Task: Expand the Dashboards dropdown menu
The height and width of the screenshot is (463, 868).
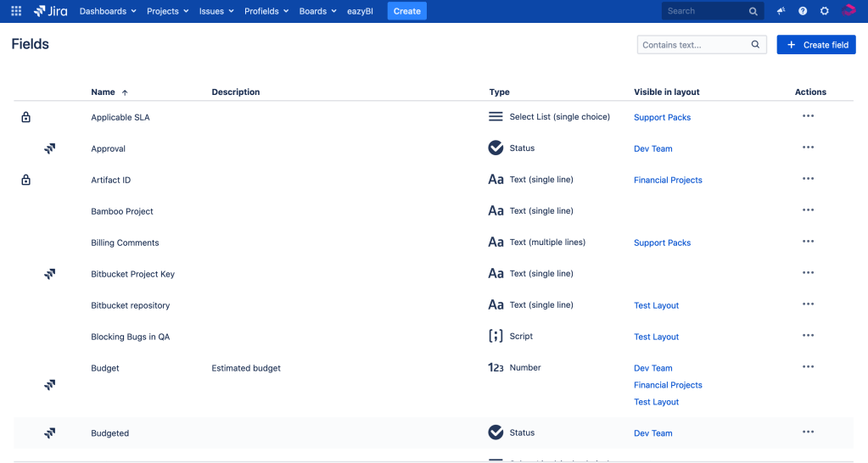Action: coord(108,11)
